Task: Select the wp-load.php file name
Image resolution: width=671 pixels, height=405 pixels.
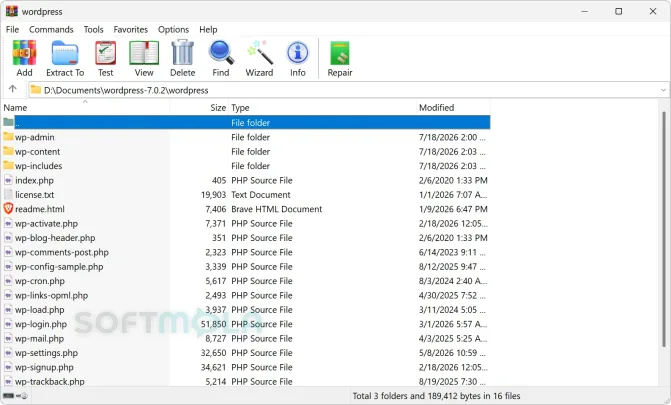Action: click(x=40, y=310)
